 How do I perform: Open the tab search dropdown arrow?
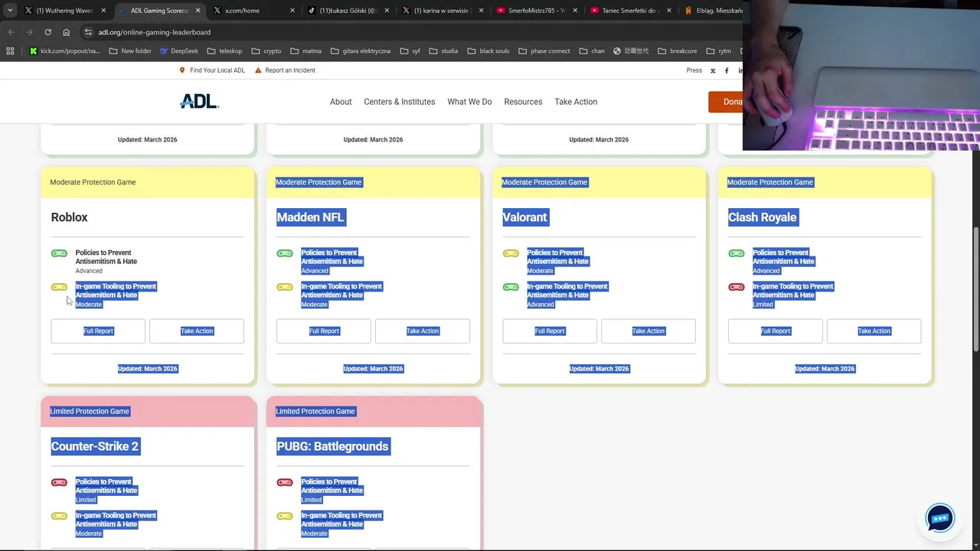[10, 11]
